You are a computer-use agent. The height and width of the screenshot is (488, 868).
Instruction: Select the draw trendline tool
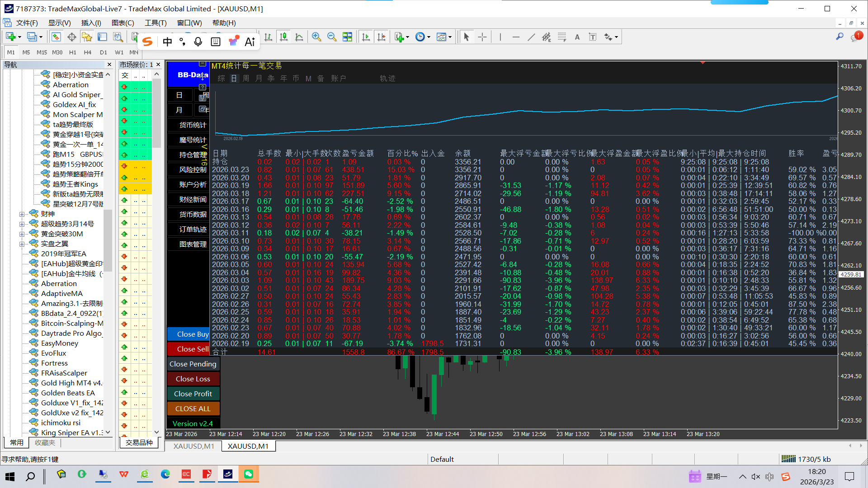point(531,37)
